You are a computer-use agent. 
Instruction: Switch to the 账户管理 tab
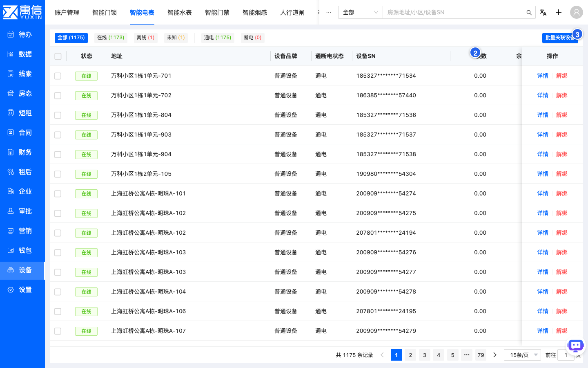pyautogui.click(x=67, y=13)
